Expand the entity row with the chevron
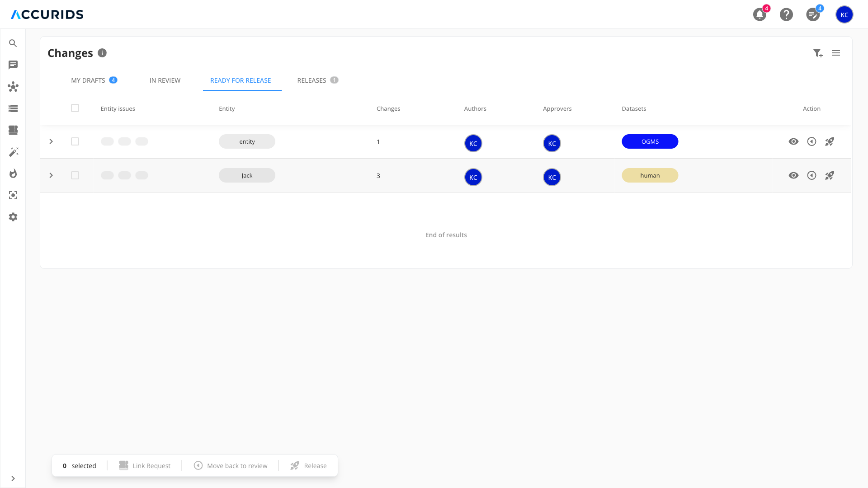The height and width of the screenshot is (488, 868). [51, 141]
